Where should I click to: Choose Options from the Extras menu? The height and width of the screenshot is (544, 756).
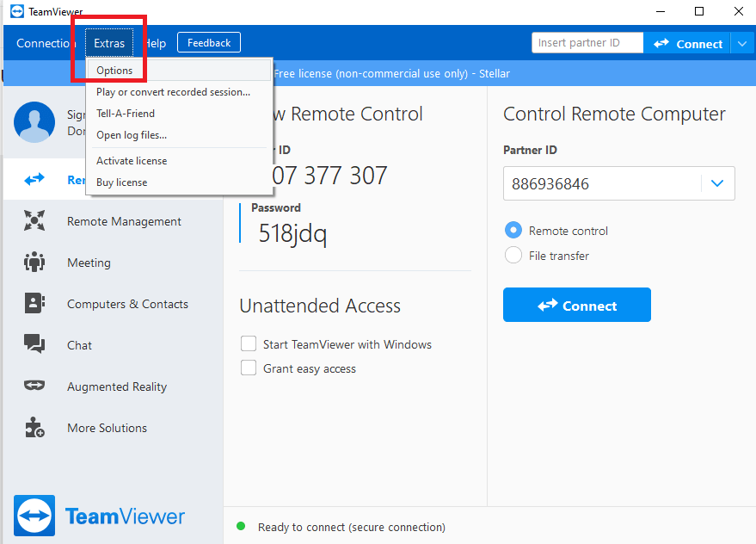tap(178, 71)
